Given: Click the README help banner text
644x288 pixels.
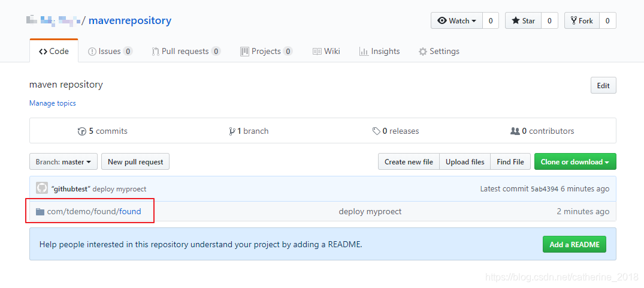Looking at the screenshot, I should point(201,244).
